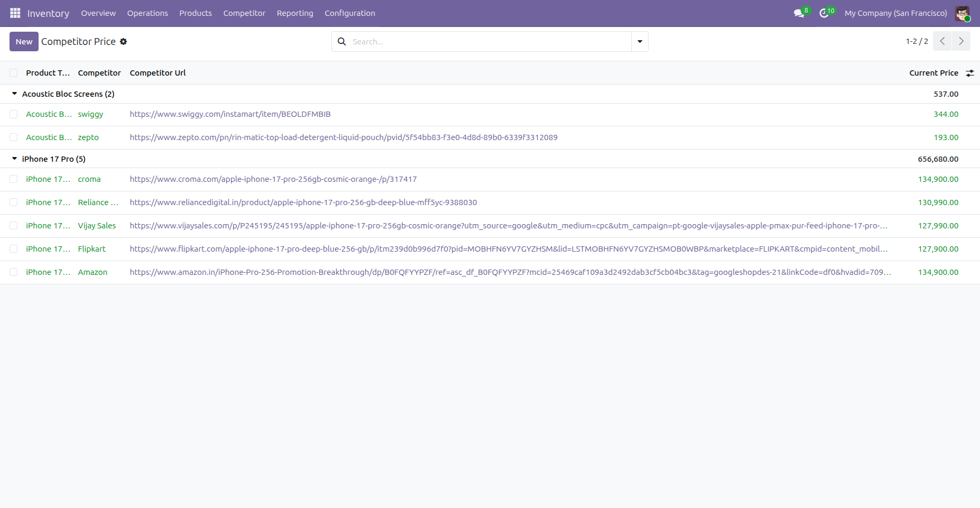Open the flipkart.com URL link
The width and height of the screenshot is (980, 508).
(509, 249)
